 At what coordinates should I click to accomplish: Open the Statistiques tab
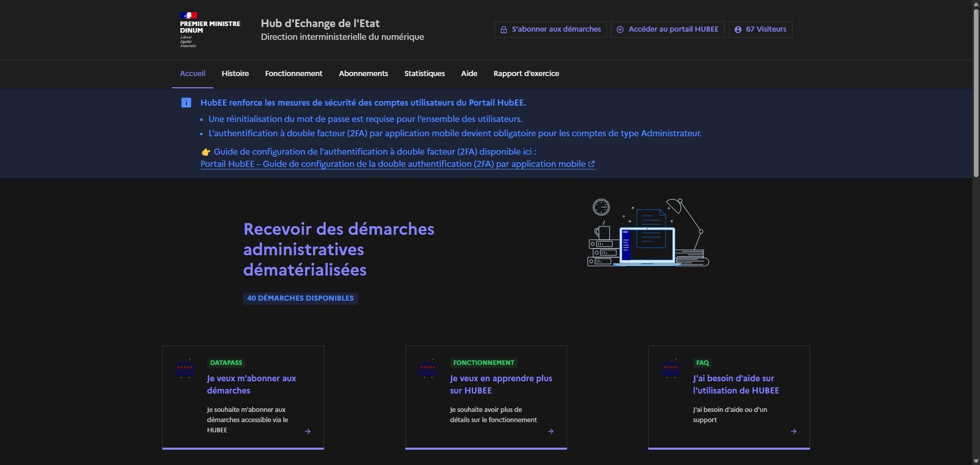pyautogui.click(x=424, y=74)
